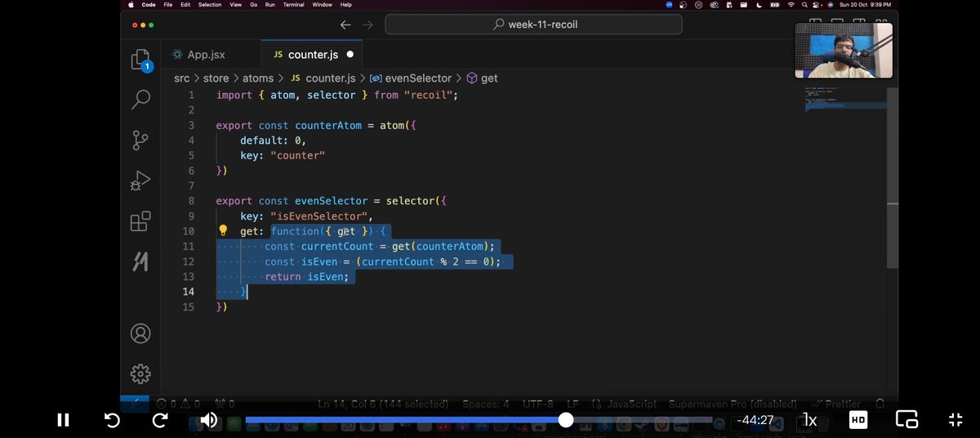Change the Spaces: 4 indentation setting
The width and height of the screenshot is (980, 438).
(x=485, y=404)
